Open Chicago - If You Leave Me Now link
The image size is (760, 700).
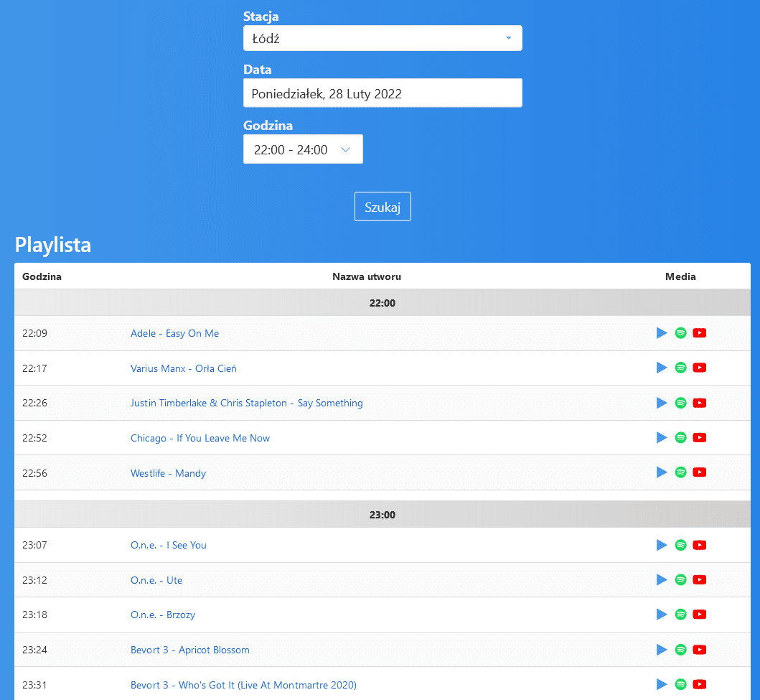[x=200, y=438]
